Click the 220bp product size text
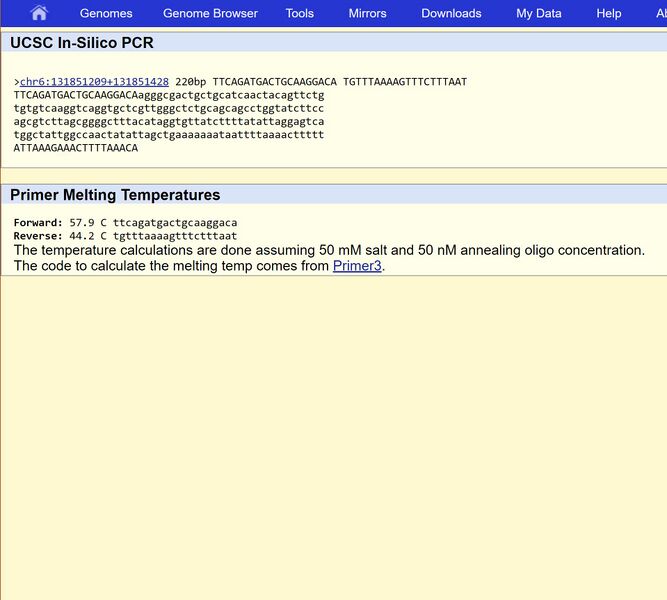Screen dimensions: 667x600 coord(190,82)
